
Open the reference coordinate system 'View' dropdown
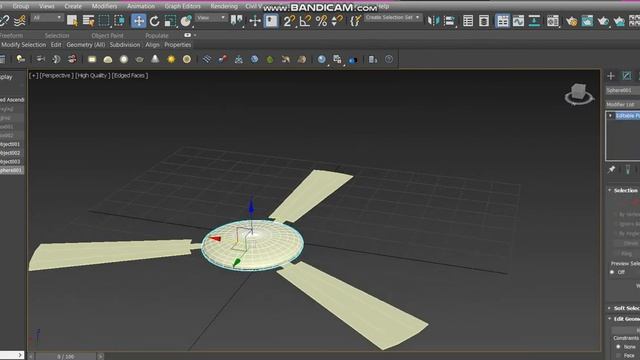click(x=211, y=18)
